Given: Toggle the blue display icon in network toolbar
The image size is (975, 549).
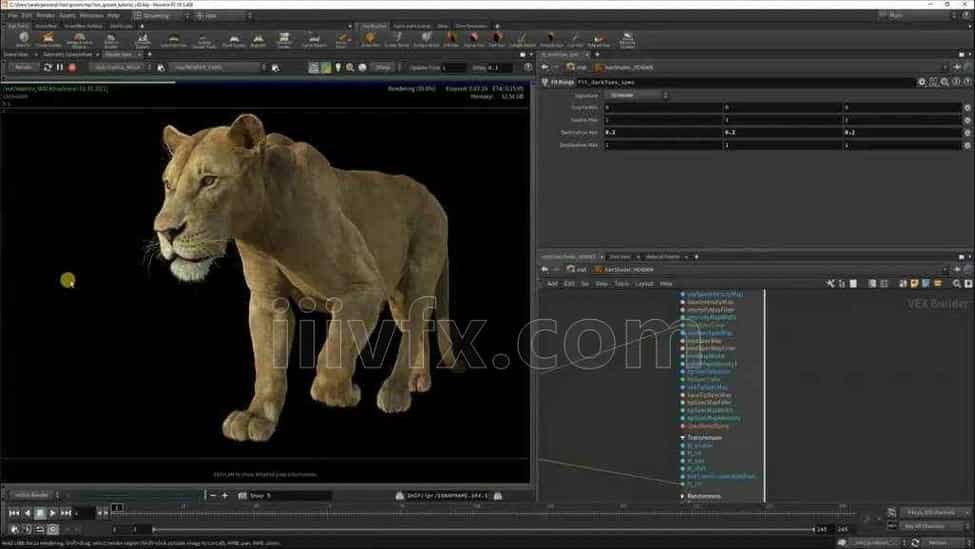Looking at the screenshot, I should pos(926,284).
